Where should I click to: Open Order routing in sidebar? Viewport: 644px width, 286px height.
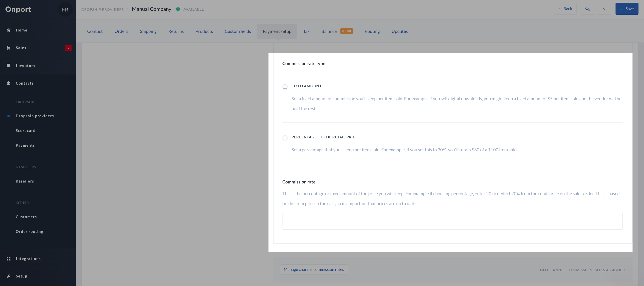[x=29, y=232]
